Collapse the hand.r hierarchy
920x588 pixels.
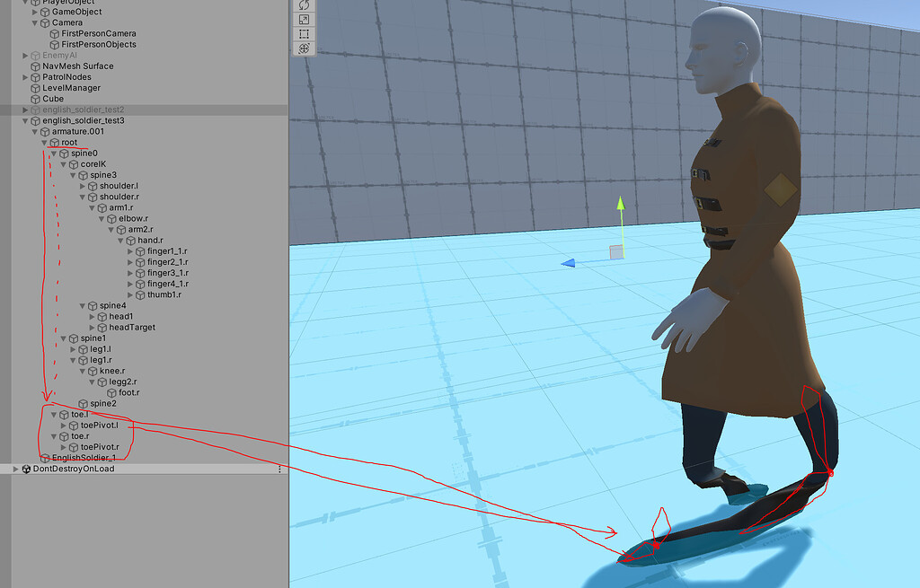point(120,240)
